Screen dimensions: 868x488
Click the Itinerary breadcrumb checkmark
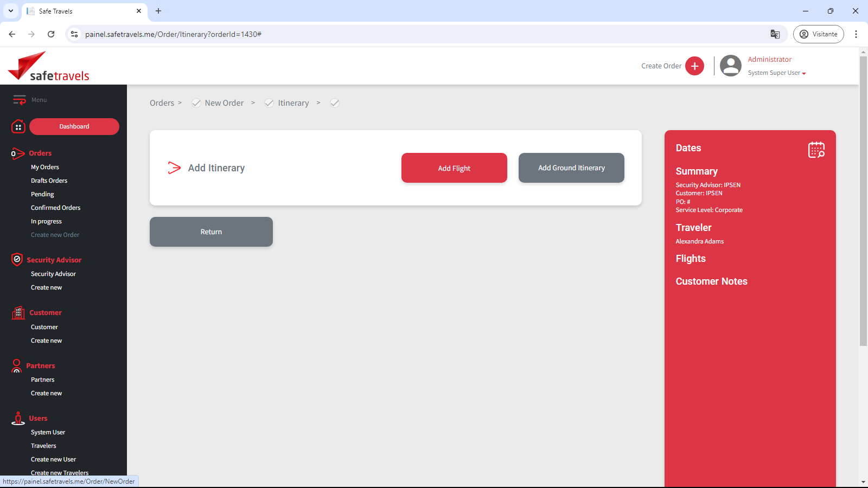pos(269,103)
